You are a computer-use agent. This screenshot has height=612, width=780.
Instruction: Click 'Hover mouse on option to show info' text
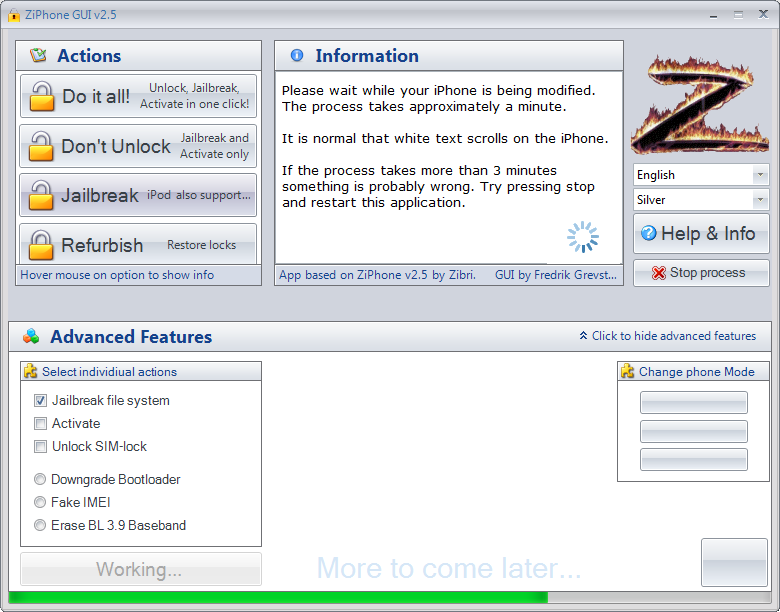coord(117,275)
